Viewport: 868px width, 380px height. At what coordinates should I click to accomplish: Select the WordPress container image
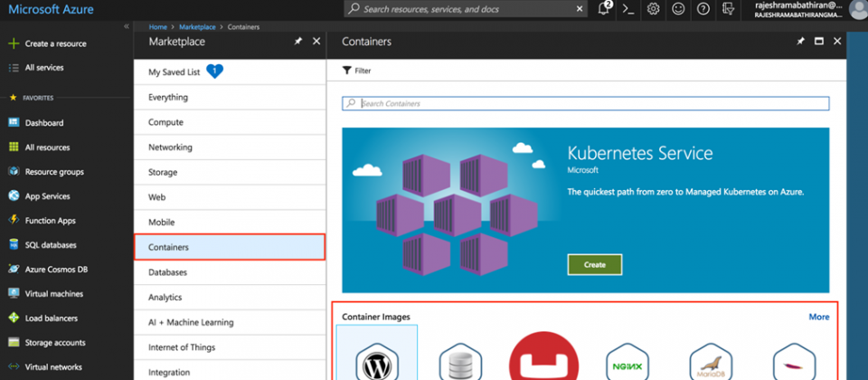(377, 352)
